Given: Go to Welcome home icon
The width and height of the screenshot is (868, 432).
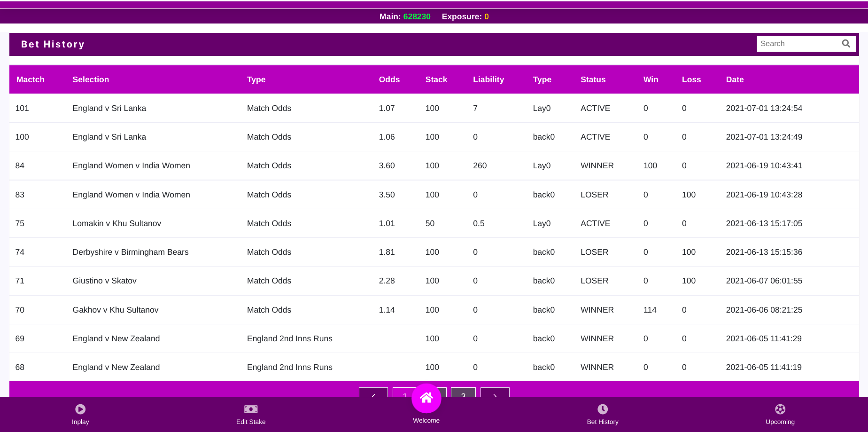Looking at the screenshot, I should coord(426,398).
